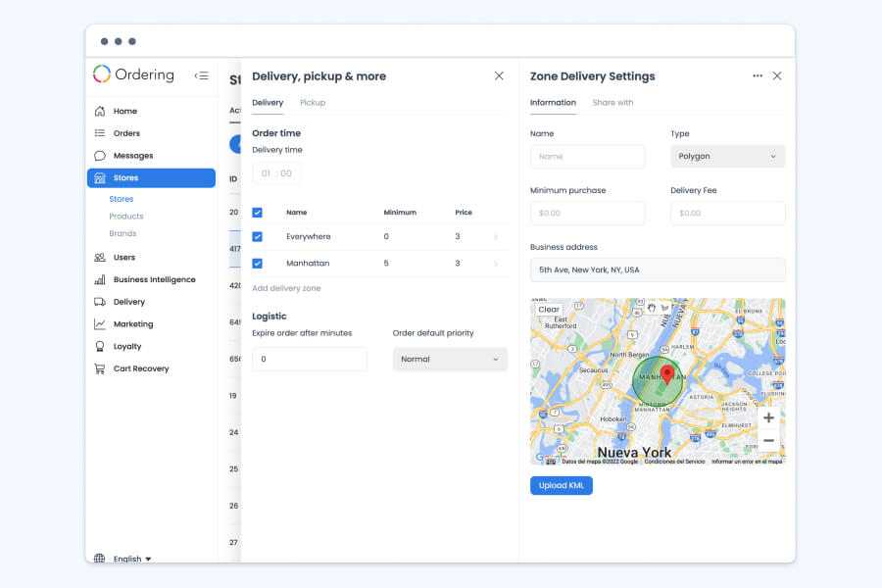
Task: Open the three-dot menu in Zone Delivery Settings
Action: point(757,75)
